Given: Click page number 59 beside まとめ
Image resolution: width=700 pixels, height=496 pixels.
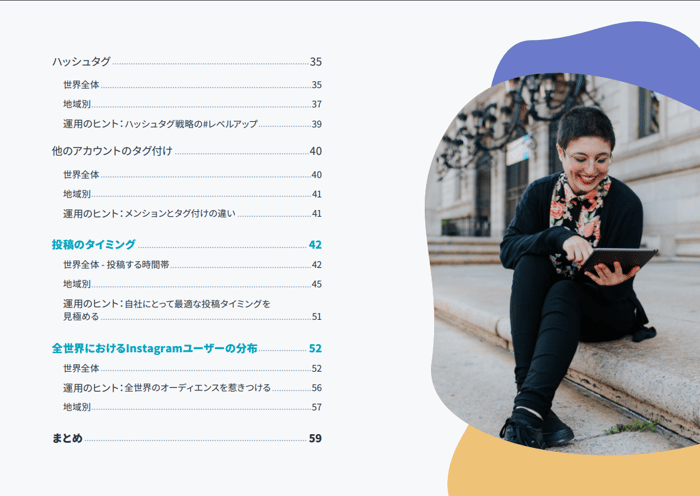Looking at the screenshot, I should tap(315, 438).
